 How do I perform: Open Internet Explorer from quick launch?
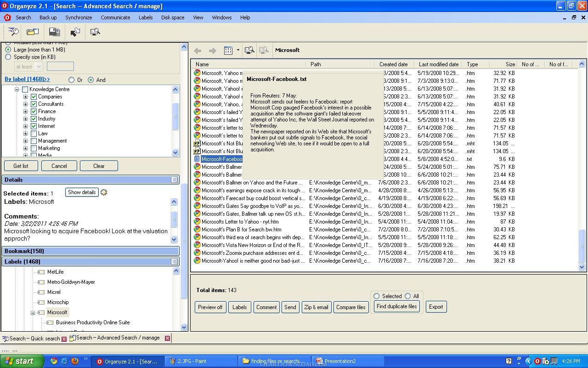pos(64,361)
